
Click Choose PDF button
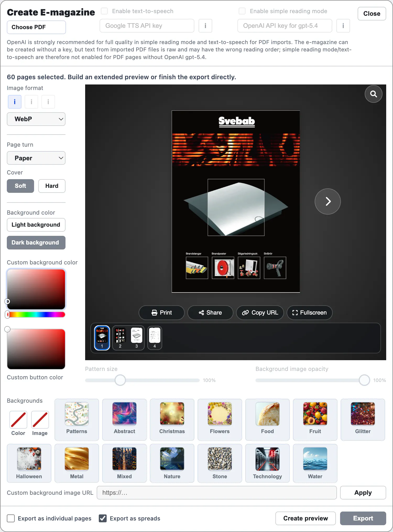tap(36, 27)
